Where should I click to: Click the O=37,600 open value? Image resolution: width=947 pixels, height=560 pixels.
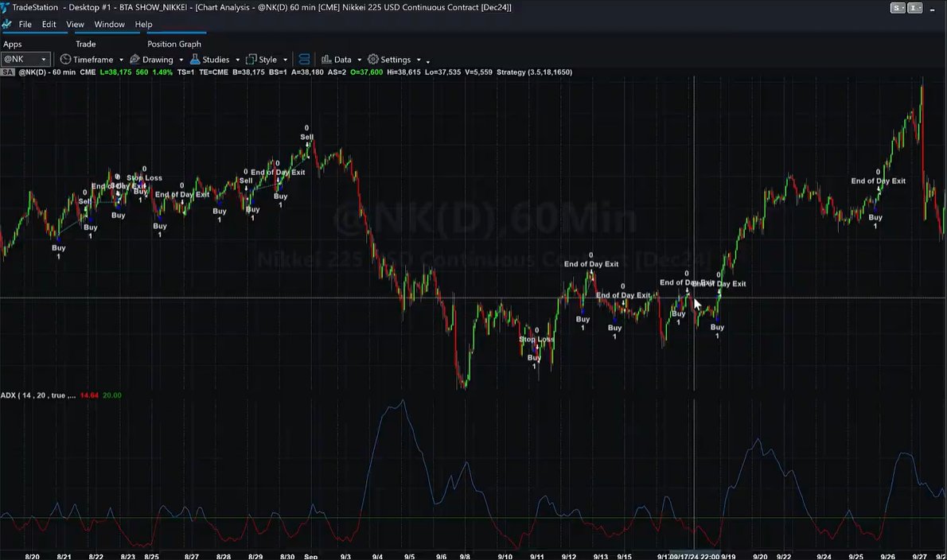point(367,72)
